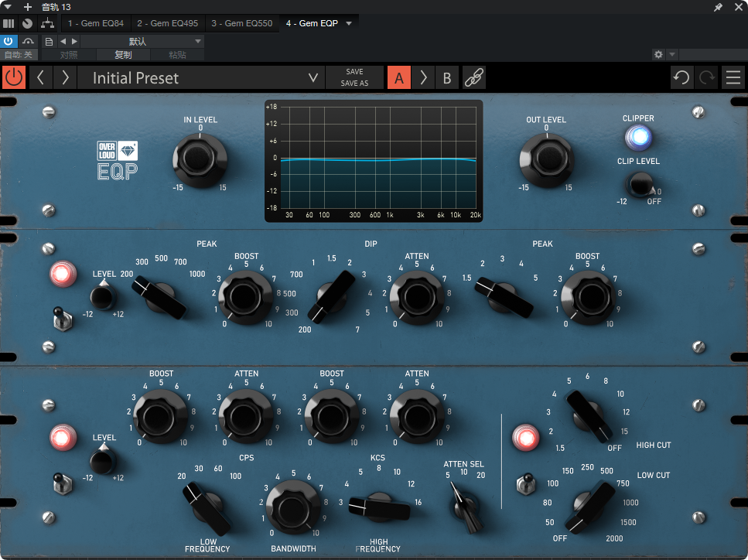Click the SAVE AS button

click(354, 83)
